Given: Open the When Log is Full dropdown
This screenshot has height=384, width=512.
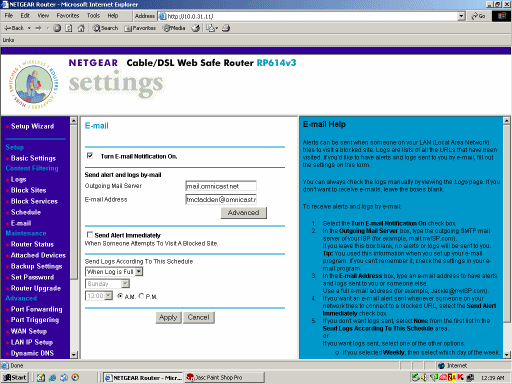Looking at the screenshot, I should click(114, 272).
